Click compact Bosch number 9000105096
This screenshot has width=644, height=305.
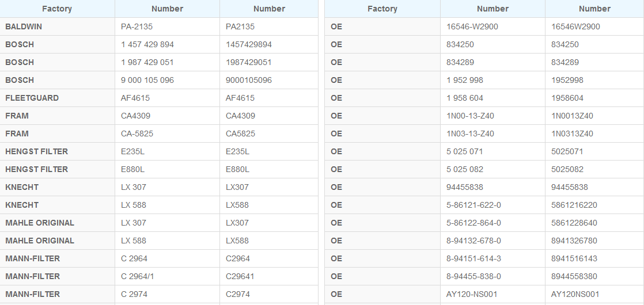(x=249, y=80)
